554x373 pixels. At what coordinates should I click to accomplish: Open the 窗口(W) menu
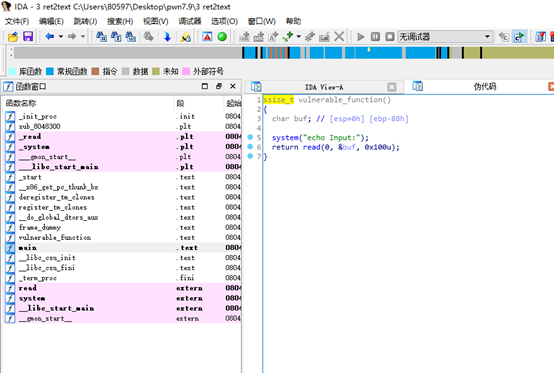pos(261,21)
